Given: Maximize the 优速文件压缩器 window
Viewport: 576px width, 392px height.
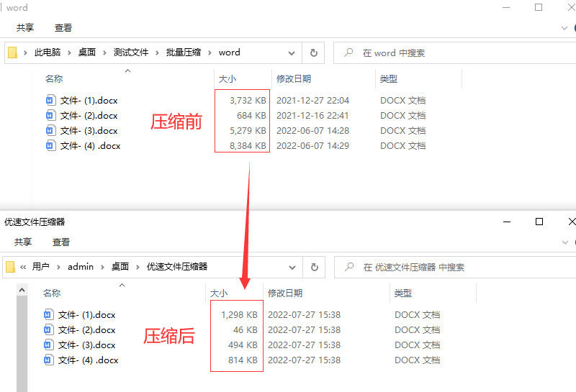Looking at the screenshot, I should 539,222.
